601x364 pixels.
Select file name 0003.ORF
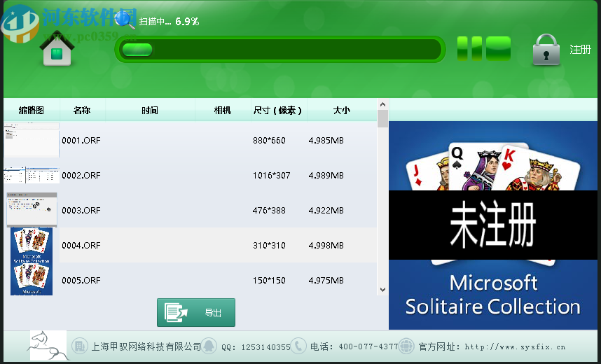[x=81, y=211]
